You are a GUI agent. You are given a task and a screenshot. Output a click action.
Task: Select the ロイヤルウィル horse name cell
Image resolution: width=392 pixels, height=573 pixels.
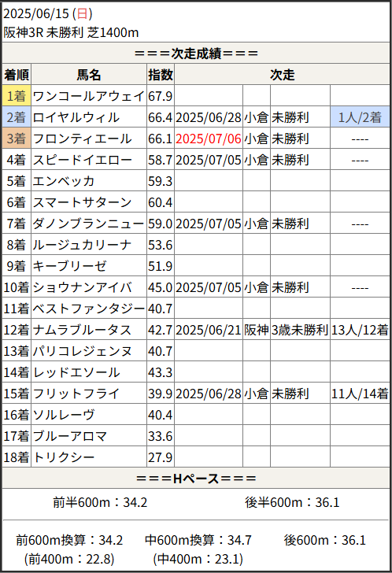click(89, 117)
